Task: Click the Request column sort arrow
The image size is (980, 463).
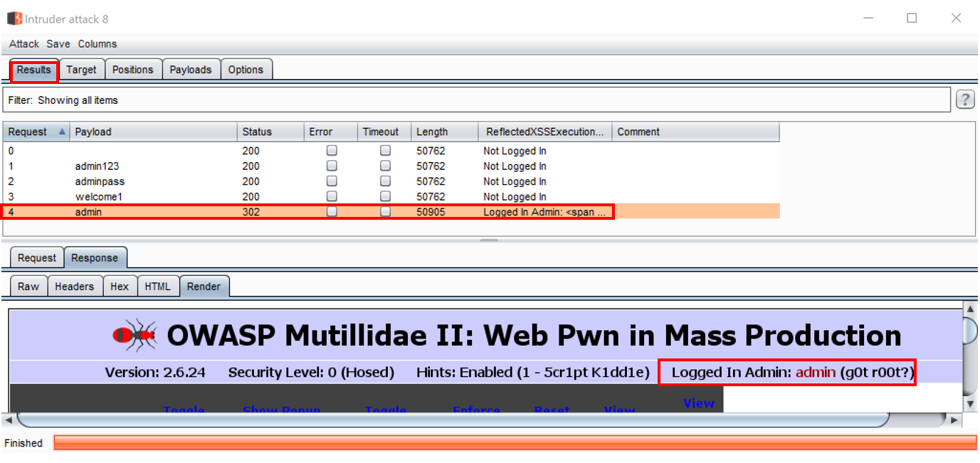Action: pyautogui.click(x=63, y=132)
